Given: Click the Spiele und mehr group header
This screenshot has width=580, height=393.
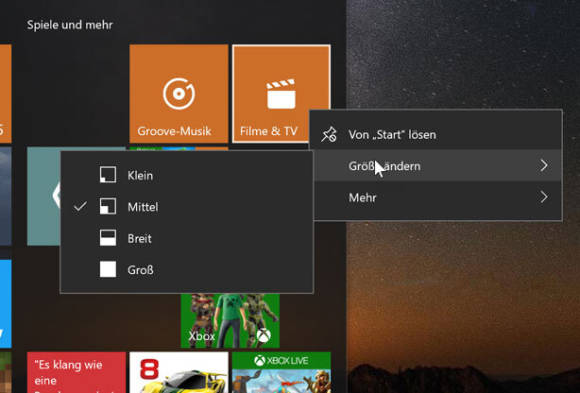Looking at the screenshot, I should pyautogui.click(x=70, y=25).
